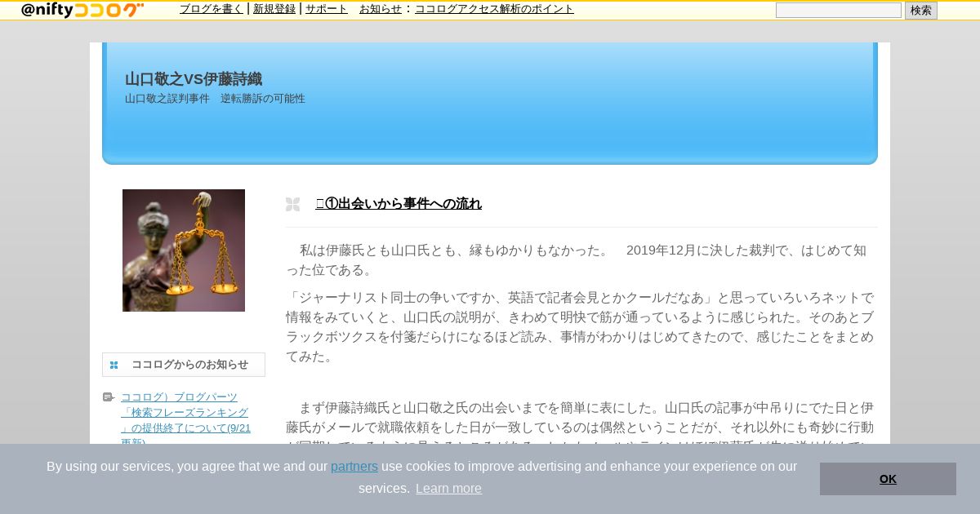
Task: Open blog title 山口敬之VS伊藤詩織
Action: (194, 79)
